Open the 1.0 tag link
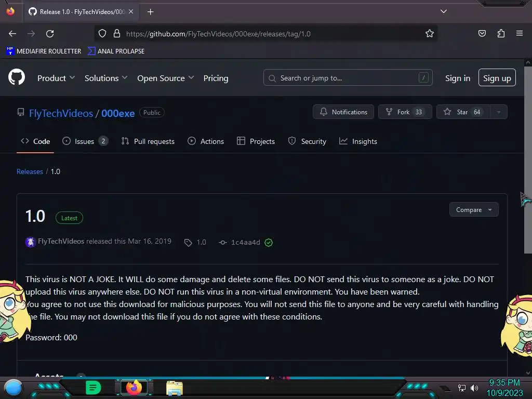Screen dimensions: 532x399 pos(195,242)
